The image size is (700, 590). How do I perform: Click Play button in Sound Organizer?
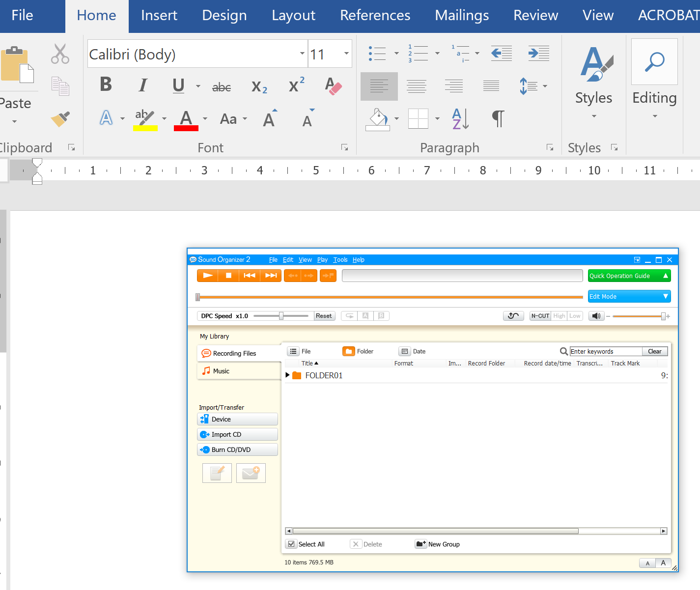click(x=208, y=276)
